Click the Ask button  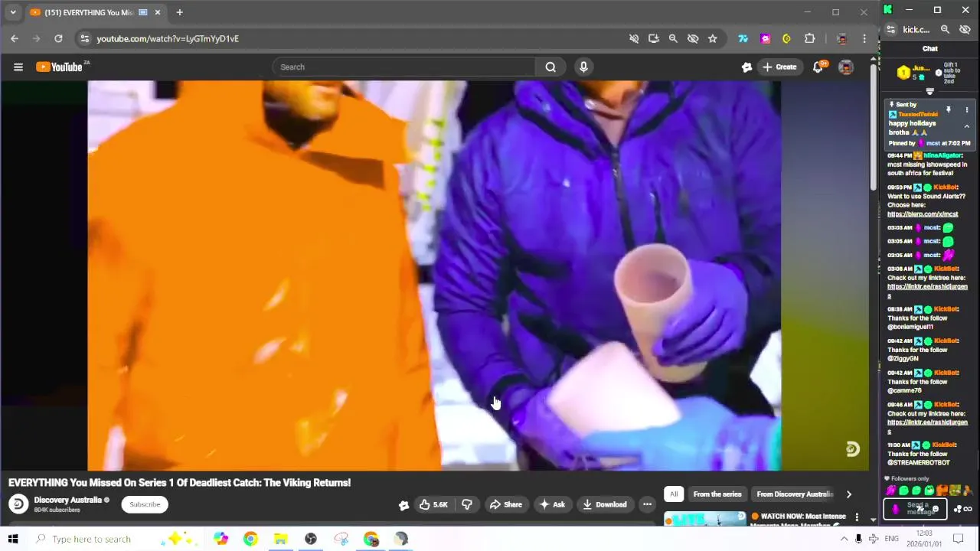click(x=552, y=504)
